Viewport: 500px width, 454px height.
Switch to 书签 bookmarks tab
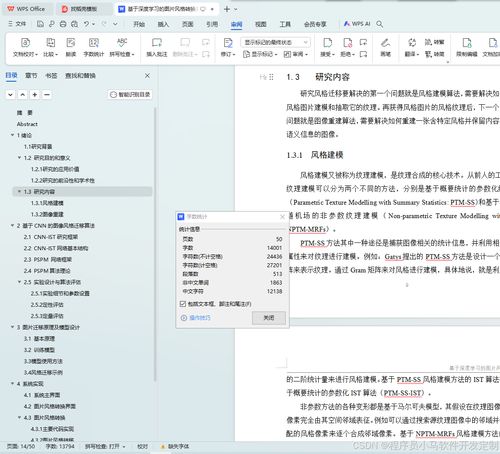point(51,76)
